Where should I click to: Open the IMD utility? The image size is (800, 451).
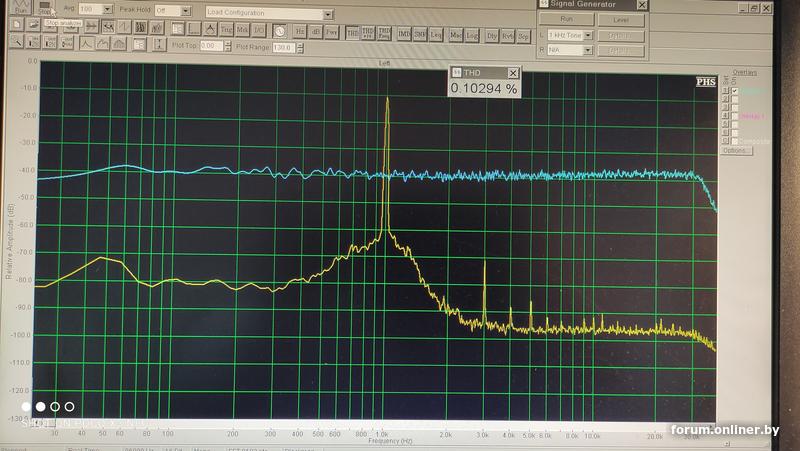pos(404,34)
